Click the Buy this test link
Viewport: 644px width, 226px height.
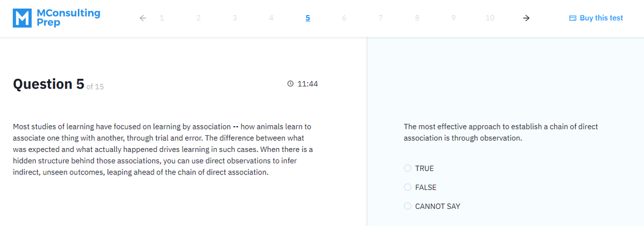point(601,18)
